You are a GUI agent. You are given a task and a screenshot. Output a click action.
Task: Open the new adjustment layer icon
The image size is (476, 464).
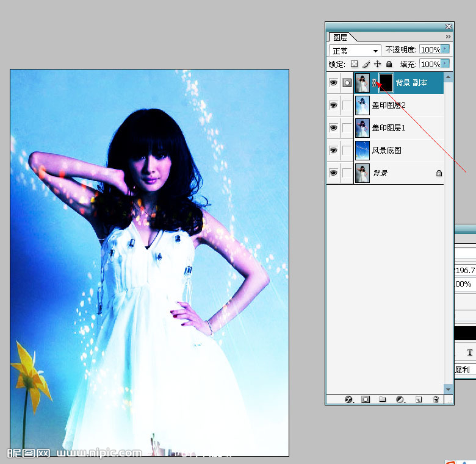coord(400,400)
